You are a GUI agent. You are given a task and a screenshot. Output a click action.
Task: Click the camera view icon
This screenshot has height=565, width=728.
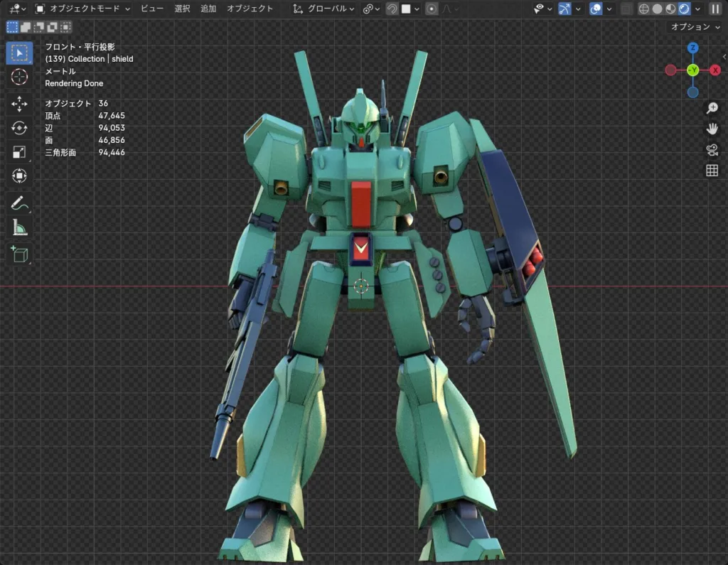point(711,149)
